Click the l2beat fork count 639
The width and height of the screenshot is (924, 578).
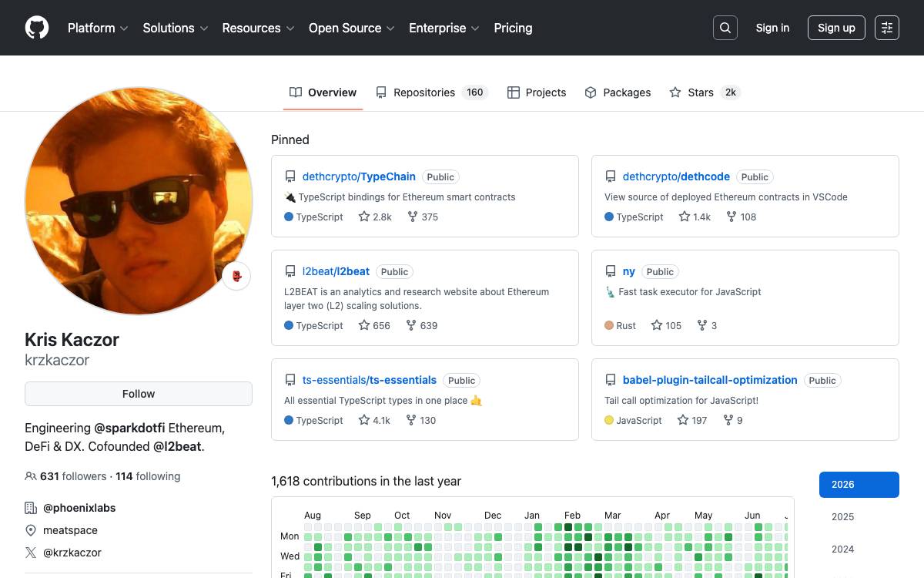(x=422, y=325)
